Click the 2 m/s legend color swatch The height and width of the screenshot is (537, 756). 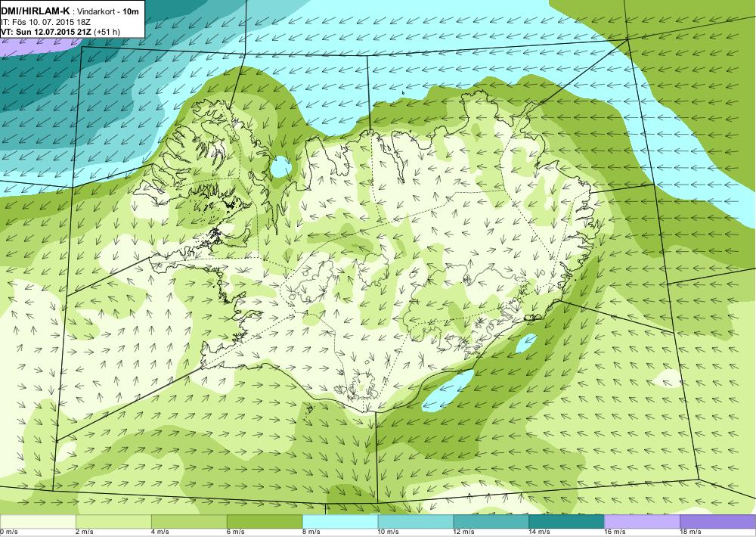pos(113,521)
